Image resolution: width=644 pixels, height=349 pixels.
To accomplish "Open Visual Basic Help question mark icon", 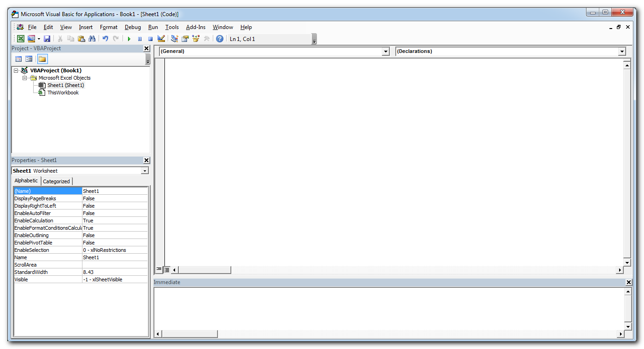I will [x=220, y=39].
